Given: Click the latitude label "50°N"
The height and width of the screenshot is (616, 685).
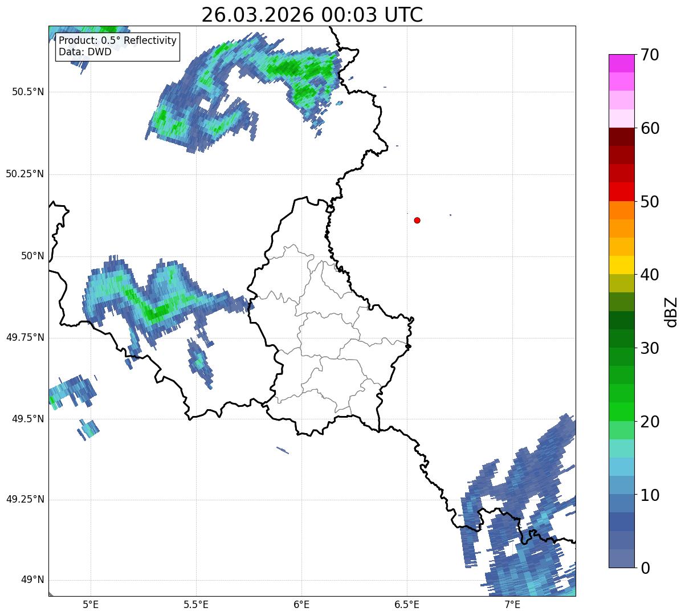Looking at the screenshot, I should point(32,256).
